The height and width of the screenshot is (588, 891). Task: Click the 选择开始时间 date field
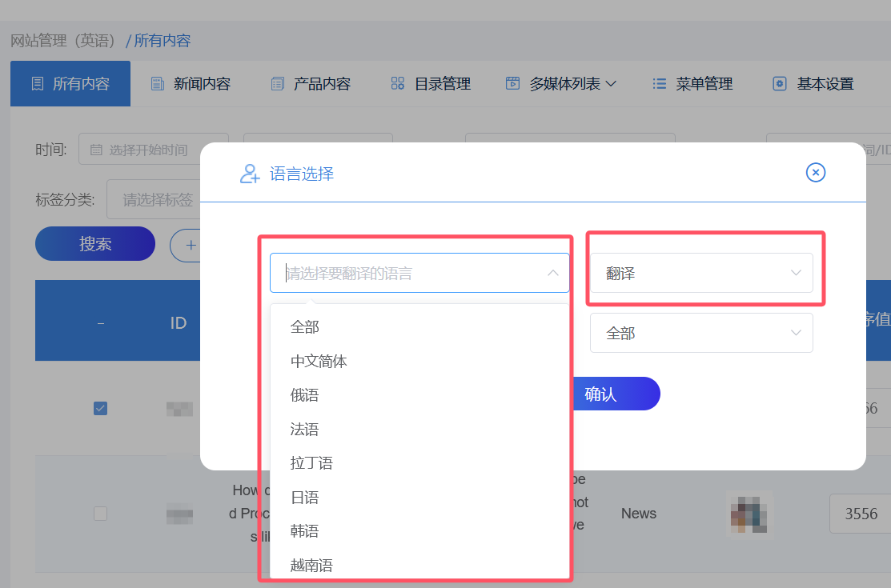pos(154,150)
